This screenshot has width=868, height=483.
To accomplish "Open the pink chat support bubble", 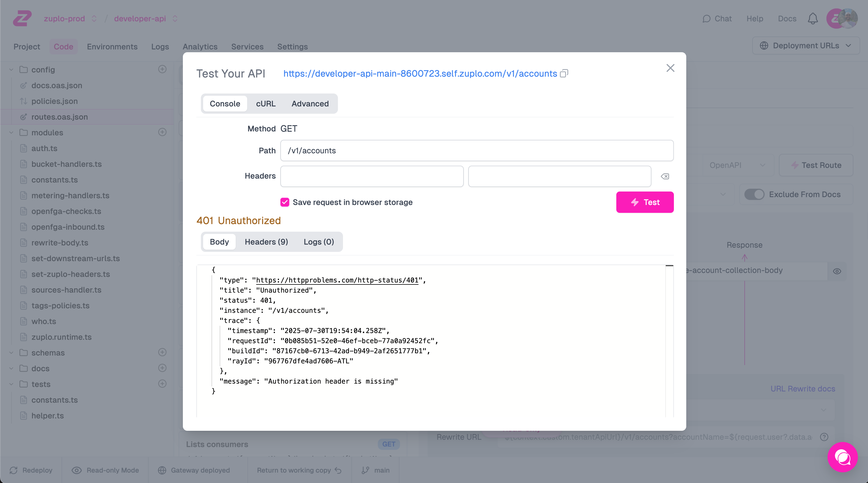I will pyautogui.click(x=842, y=457).
